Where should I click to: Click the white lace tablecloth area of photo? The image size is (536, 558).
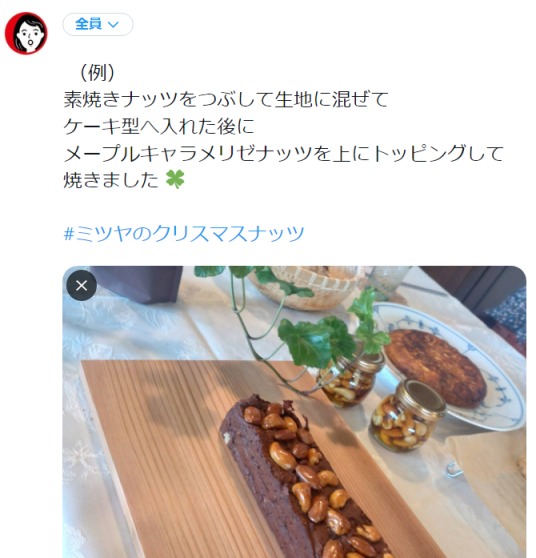click(x=121, y=331)
